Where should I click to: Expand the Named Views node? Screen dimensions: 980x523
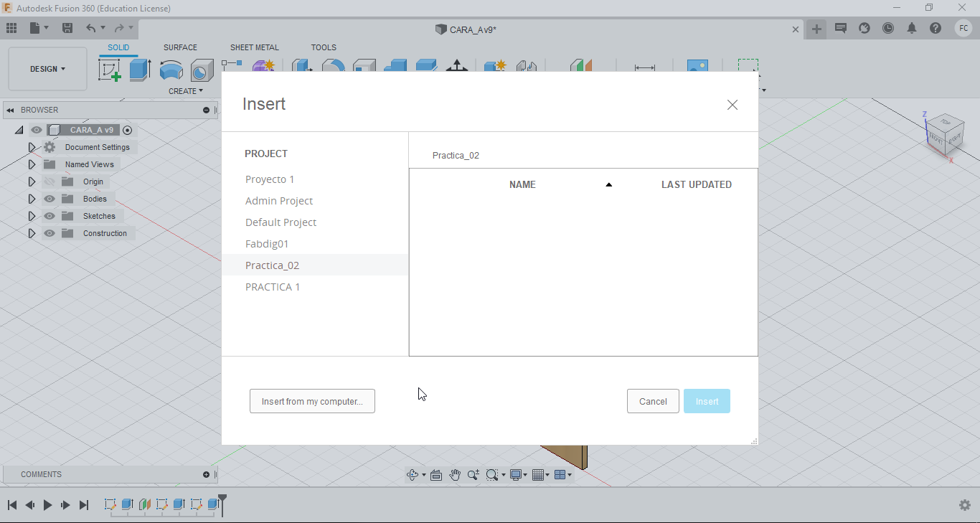32,164
